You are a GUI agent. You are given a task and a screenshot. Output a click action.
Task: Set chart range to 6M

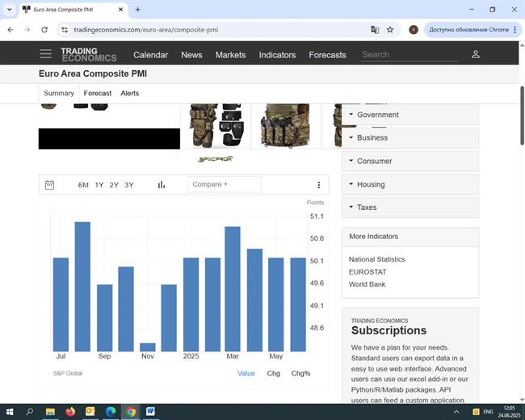[83, 185]
